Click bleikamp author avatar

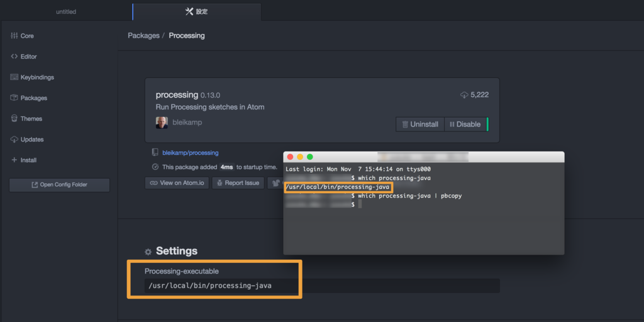pyautogui.click(x=162, y=123)
